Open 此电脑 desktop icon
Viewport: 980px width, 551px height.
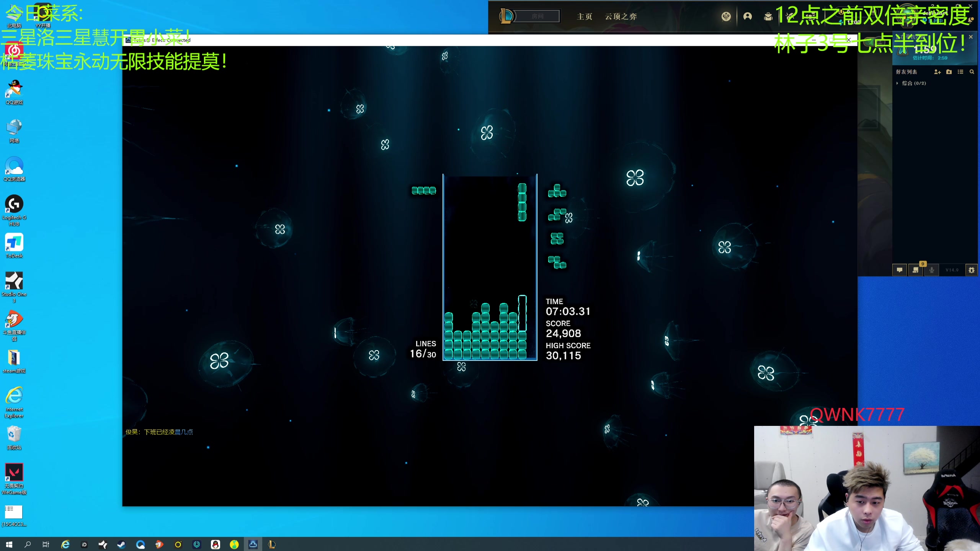pyautogui.click(x=14, y=16)
